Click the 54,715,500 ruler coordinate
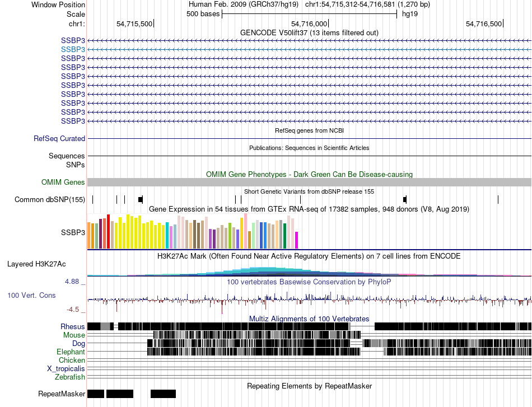 (134, 24)
